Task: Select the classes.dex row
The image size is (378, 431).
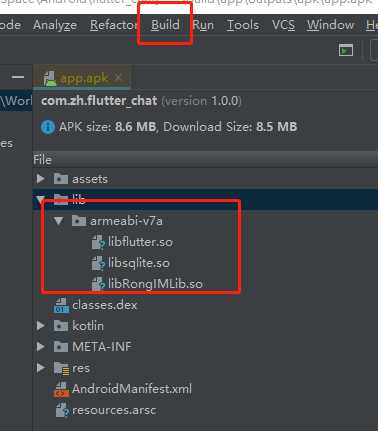Action: tap(205, 305)
